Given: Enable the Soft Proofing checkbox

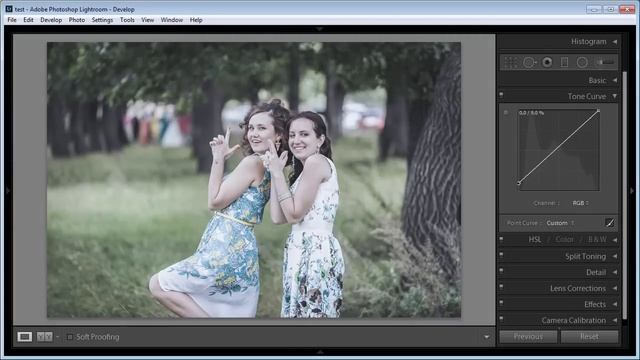Looking at the screenshot, I should (70, 337).
